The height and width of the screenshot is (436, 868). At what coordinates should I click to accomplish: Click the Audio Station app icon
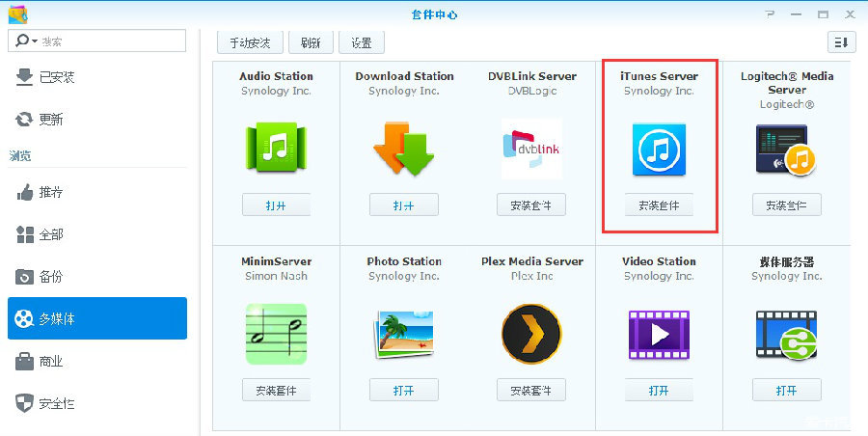click(276, 148)
